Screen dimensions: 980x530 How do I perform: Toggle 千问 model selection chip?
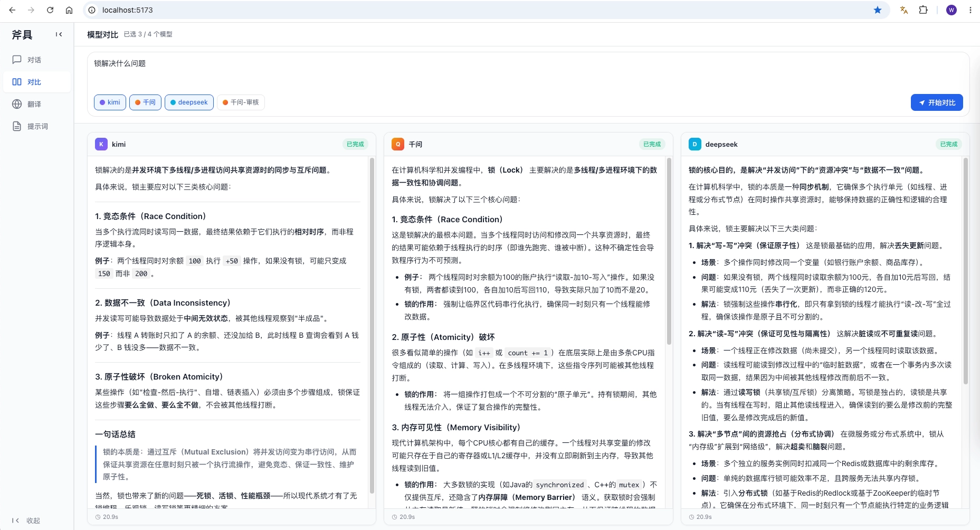[x=145, y=102]
